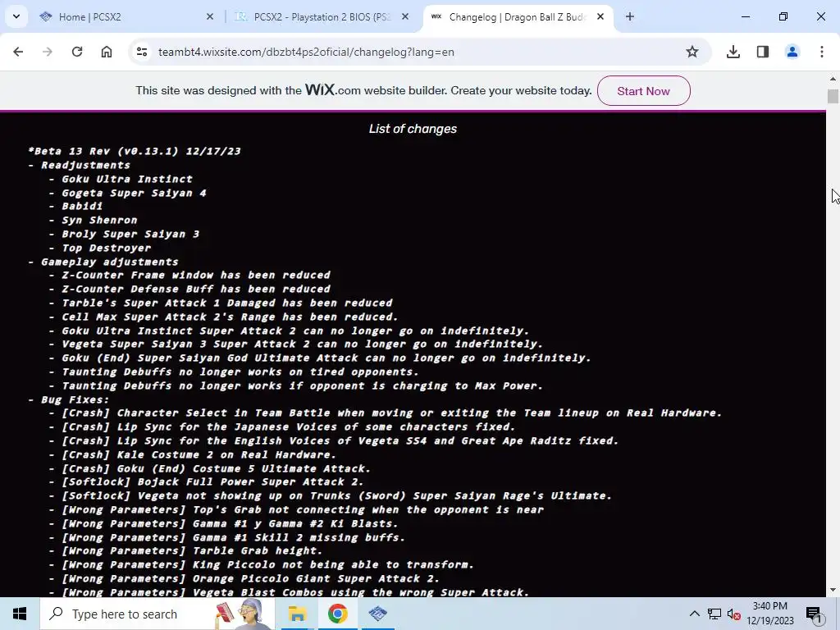The width and height of the screenshot is (840, 630).
Task: Open the notification center icon
Action: pyautogui.click(x=813, y=614)
